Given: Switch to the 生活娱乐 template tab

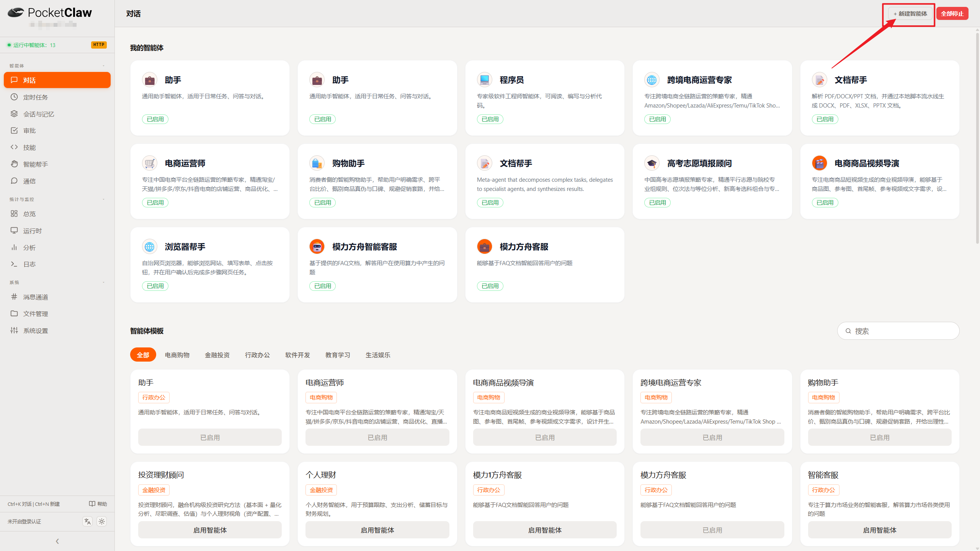Looking at the screenshot, I should tap(378, 355).
